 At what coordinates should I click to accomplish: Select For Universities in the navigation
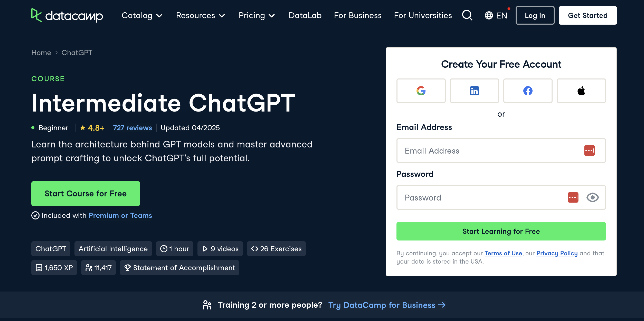pos(423,15)
